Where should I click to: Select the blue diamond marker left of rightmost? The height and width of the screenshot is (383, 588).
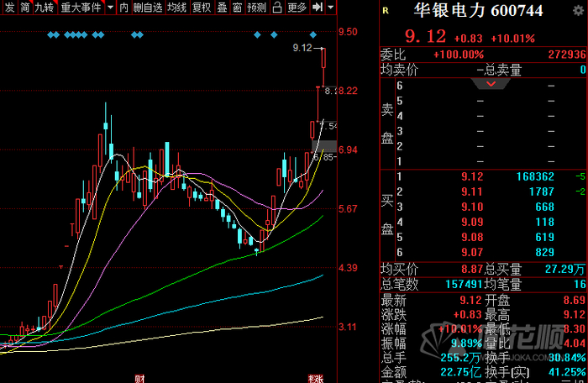click(274, 35)
